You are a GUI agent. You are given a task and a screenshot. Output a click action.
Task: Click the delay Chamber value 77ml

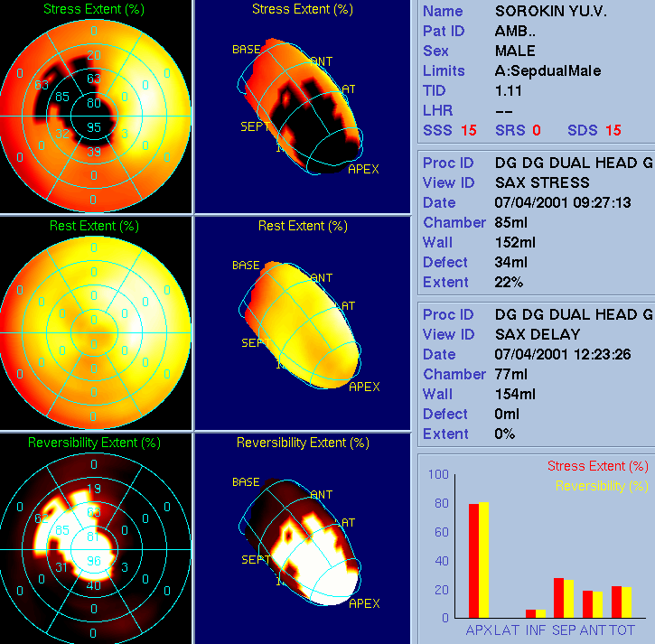(510, 374)
